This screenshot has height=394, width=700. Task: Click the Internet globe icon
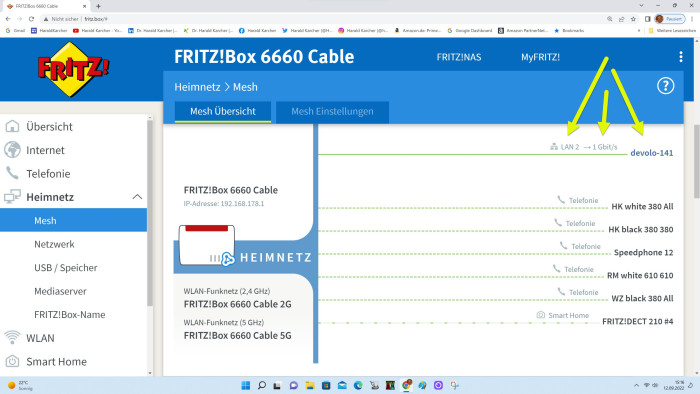(x=12, y=149)
